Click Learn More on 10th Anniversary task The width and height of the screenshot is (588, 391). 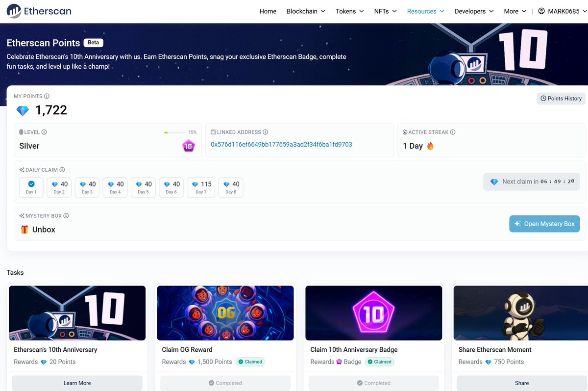click(77, 383)
